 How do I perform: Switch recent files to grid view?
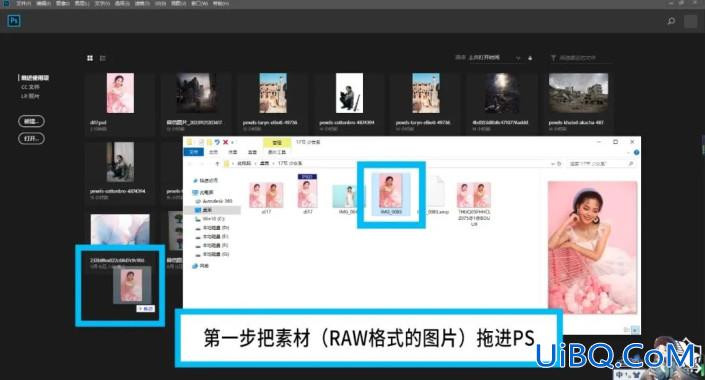(90, 58)
